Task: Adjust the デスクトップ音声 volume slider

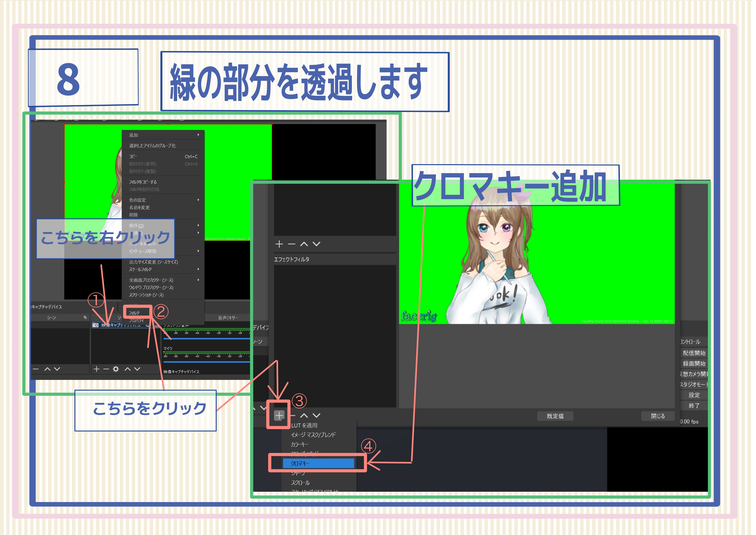Action: click(207, 338)
